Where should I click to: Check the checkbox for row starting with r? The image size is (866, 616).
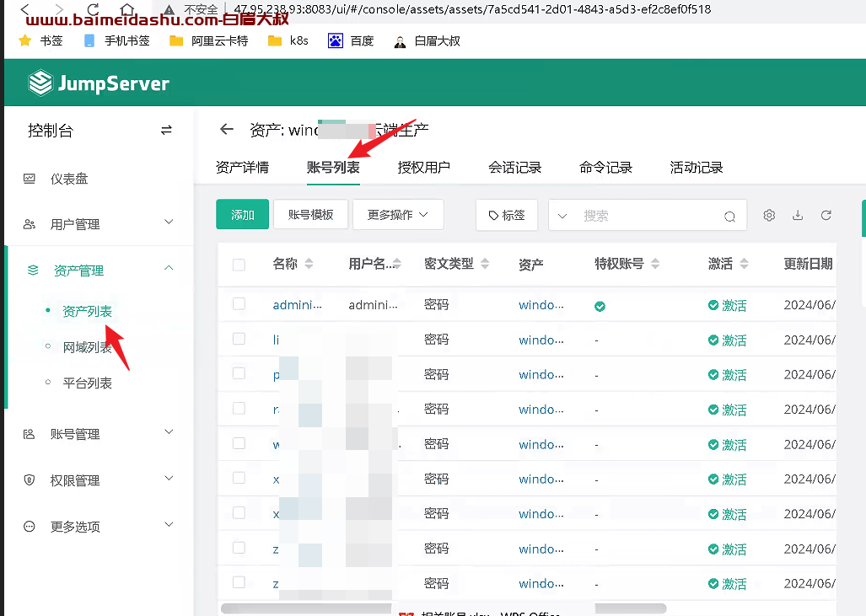[239, 409]
